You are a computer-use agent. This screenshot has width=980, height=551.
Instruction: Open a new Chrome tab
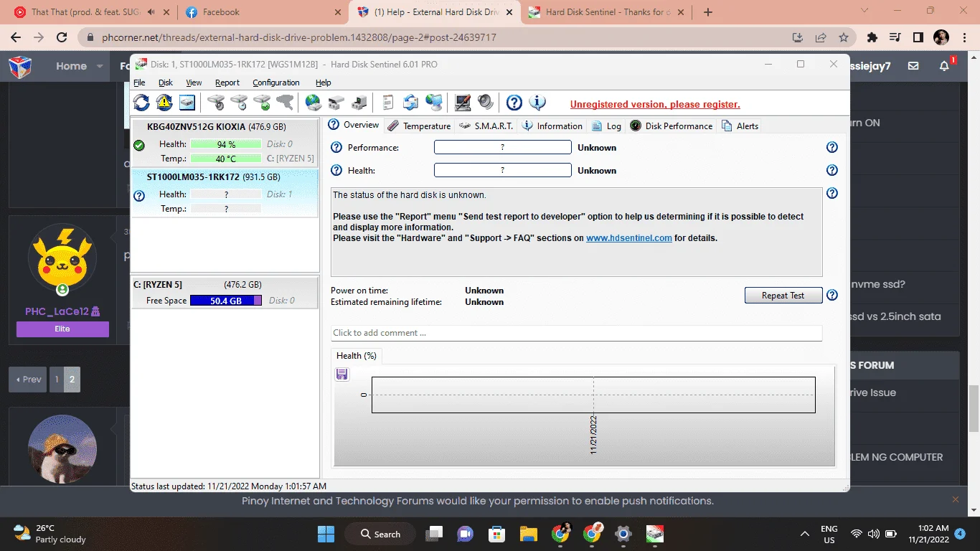point(708,12)
